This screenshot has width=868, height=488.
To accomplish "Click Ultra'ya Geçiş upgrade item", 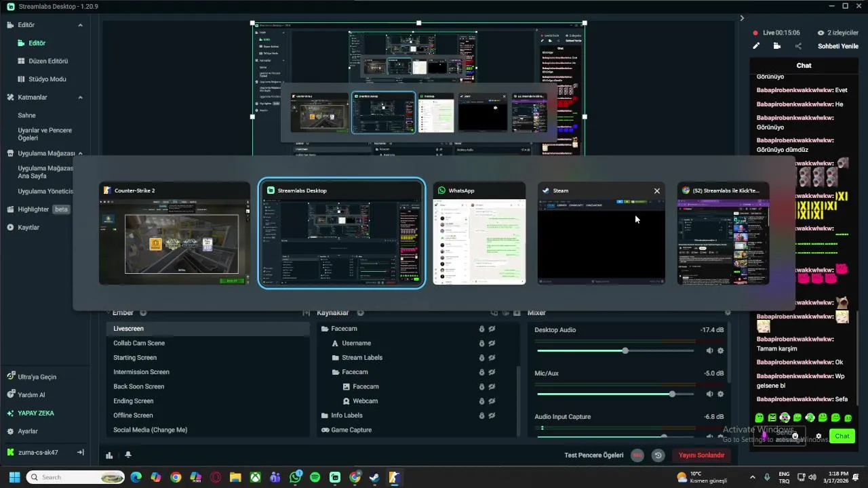I will (x=32, y=377).
